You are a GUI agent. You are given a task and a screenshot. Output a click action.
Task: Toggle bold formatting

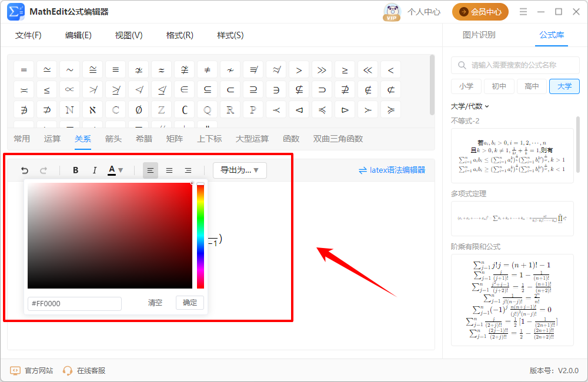tap(75, 170)
